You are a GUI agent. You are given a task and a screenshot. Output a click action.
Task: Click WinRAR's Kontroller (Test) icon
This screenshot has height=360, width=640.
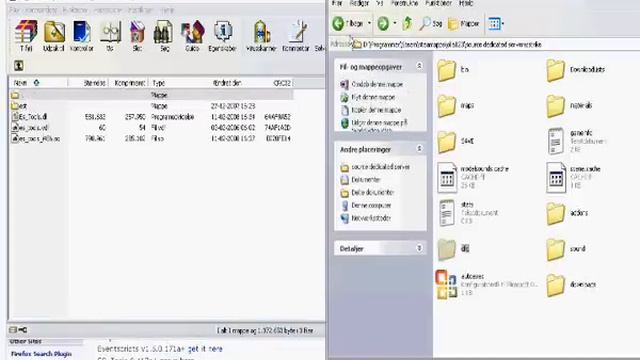click(82, 36)
